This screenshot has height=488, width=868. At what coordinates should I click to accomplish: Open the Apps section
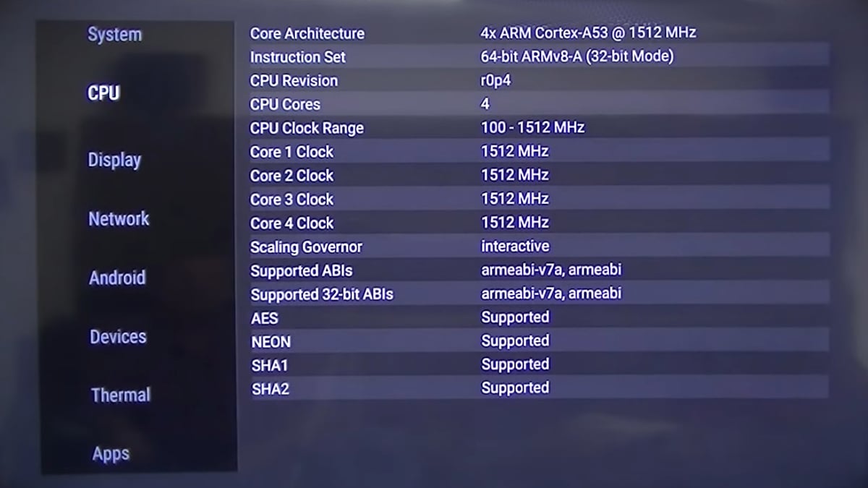pos(111,453)
